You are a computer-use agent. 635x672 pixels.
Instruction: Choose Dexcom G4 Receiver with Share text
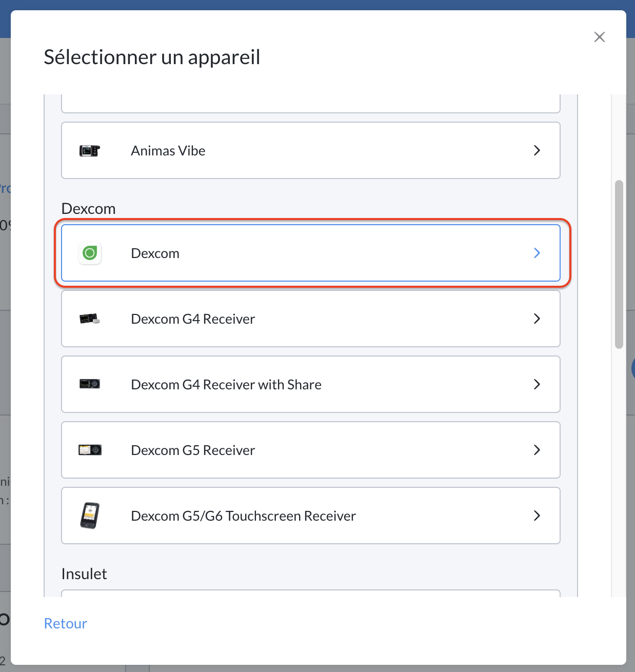click(x=226, y=385)
